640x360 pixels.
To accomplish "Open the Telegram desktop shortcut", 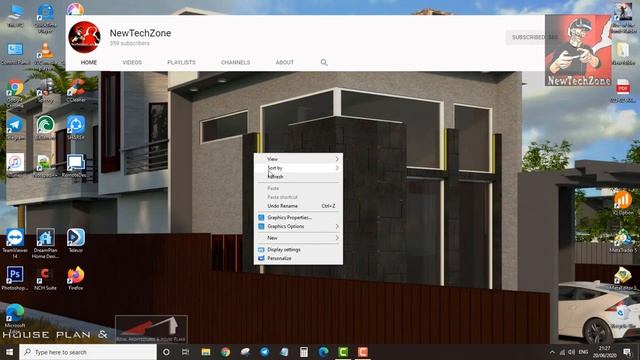I will (x=15, y=128).
